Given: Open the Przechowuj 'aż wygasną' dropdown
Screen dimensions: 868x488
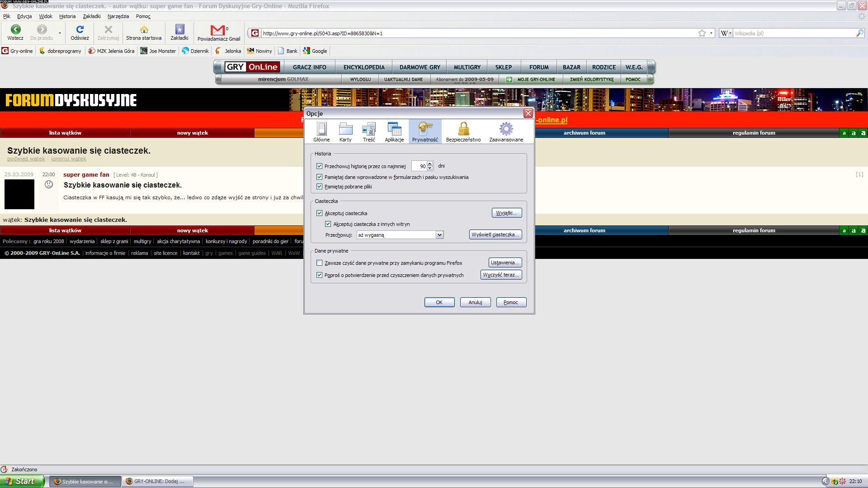Looking at the screenshot, I should 400,235.
